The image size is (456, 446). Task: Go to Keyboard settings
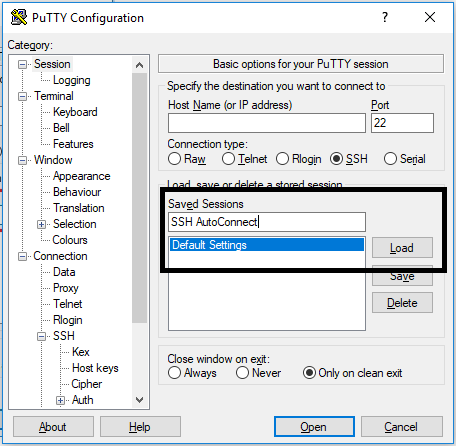(x=75, y=112)
